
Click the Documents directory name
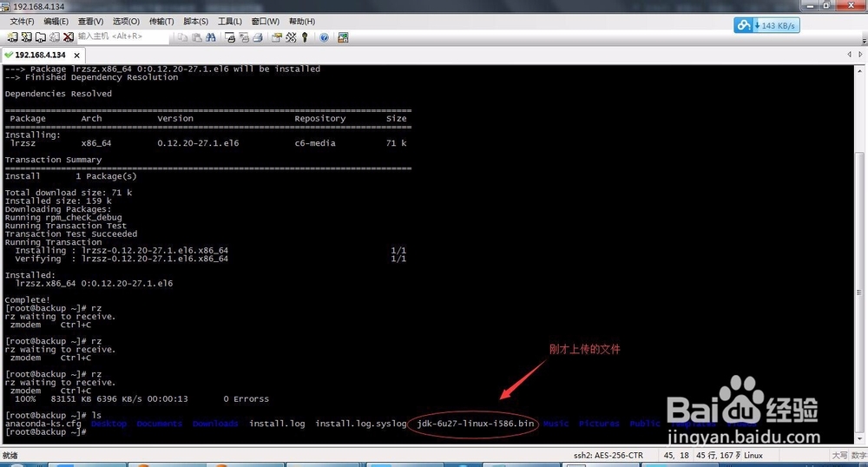(x=160, y=424)
